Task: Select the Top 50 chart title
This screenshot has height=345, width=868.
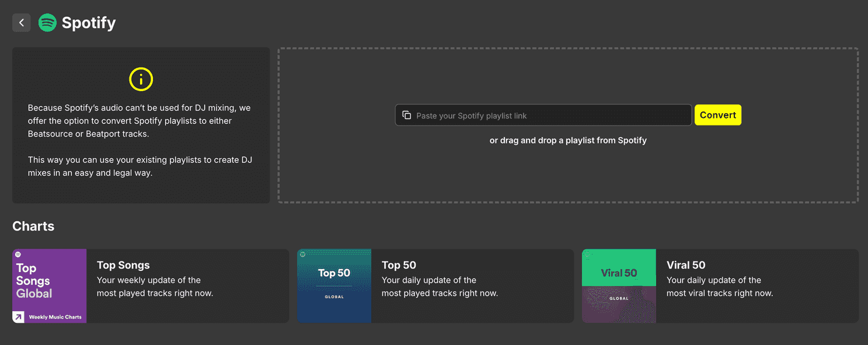Action: click(399, 265)
